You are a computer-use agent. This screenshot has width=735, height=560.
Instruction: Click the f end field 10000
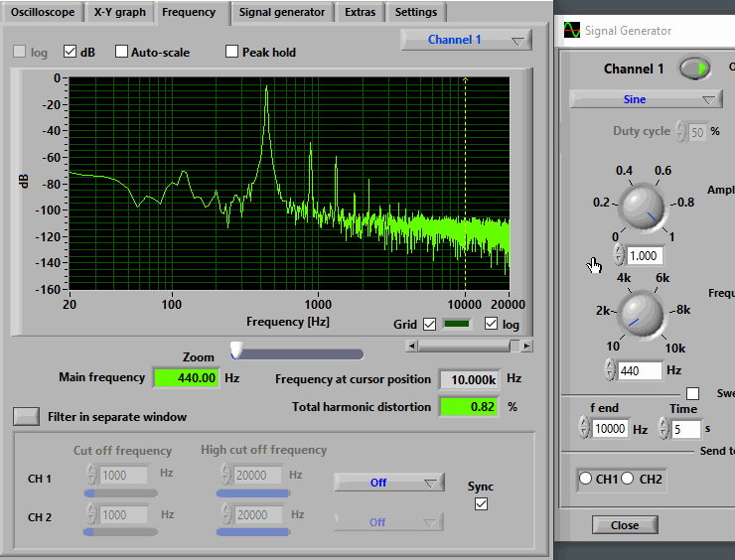point(610,429)
